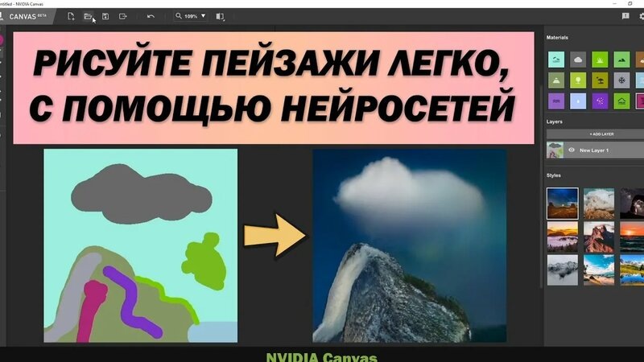Select the light blue water drop material
The image size is (644, 362).
pos(578,101)
